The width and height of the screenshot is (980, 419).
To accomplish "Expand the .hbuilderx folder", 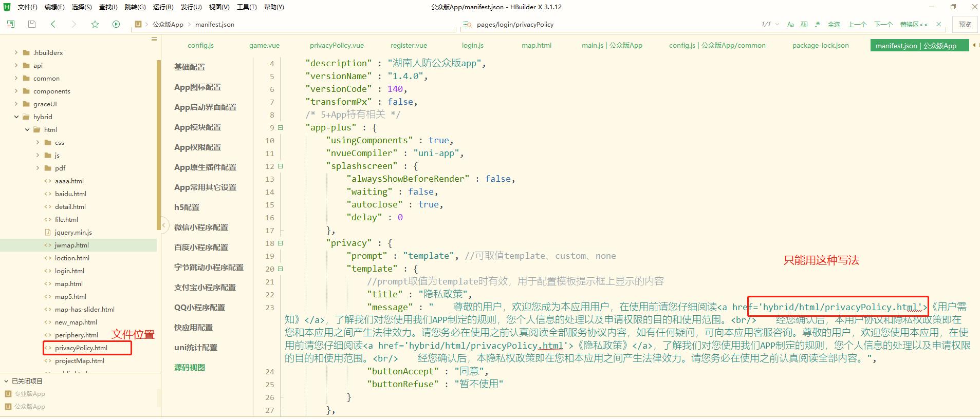I will pyautogui.click(x=16, y=52).
